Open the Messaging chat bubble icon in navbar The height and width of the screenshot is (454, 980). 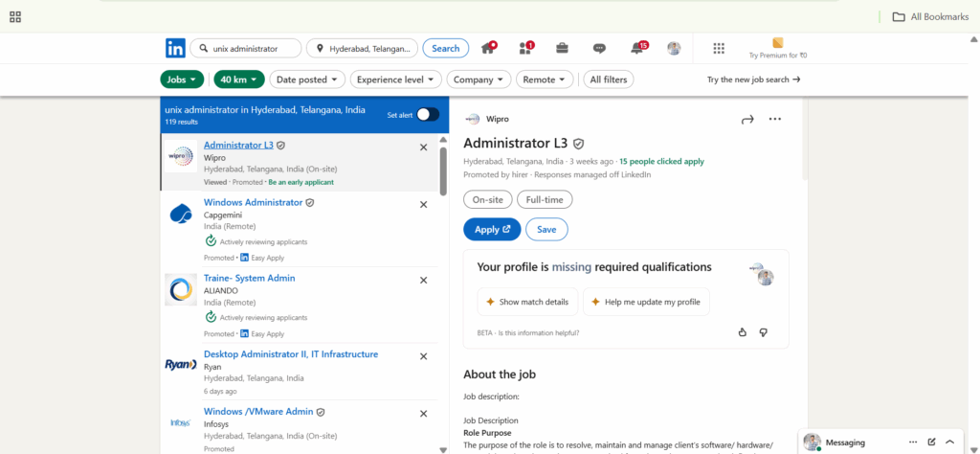pos(599,48)
